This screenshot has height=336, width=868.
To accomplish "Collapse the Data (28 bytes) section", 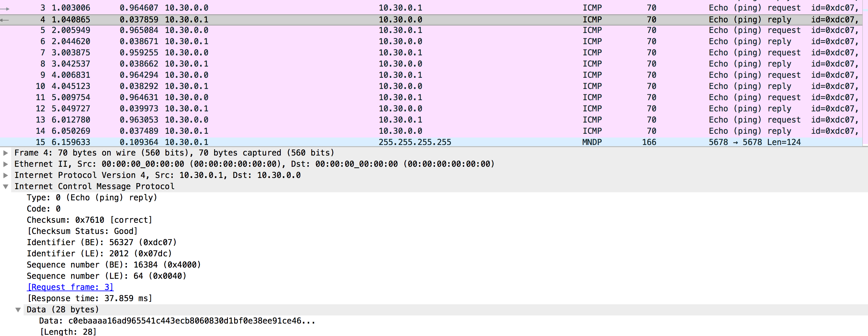I will [x=18, y=310].
